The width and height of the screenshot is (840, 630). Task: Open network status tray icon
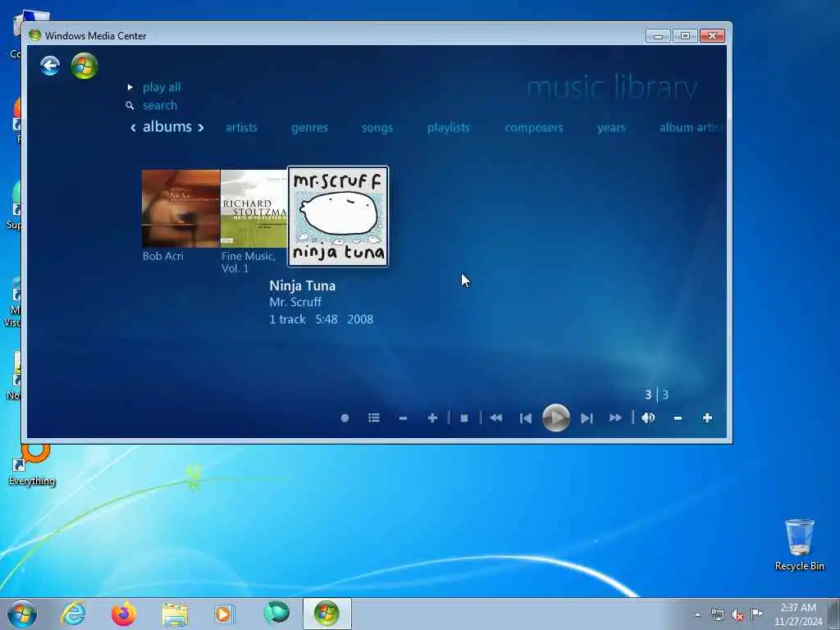pos(717,615)
